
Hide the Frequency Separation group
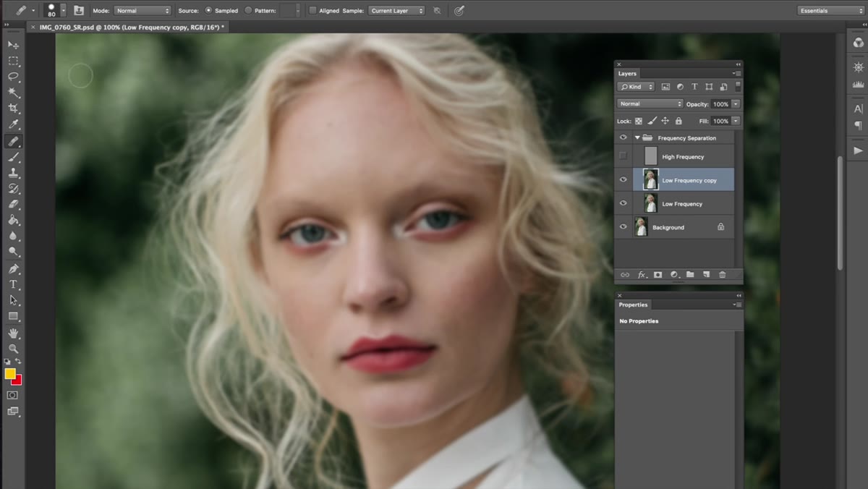[x=624, y=137]
